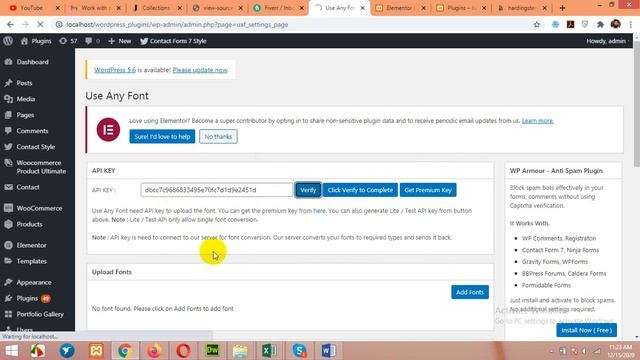Image resolution: width=640 pixels, height=360 pixels.
Task: Open the Chrome extensions puzzle icon
Action: (600, 24)
